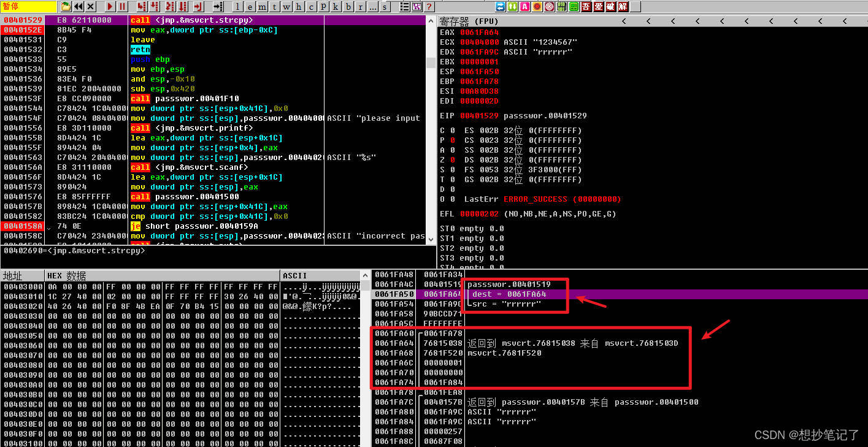Click the pink letter A plugin icon
Screen dimensions: 868x447
(524, 7)
